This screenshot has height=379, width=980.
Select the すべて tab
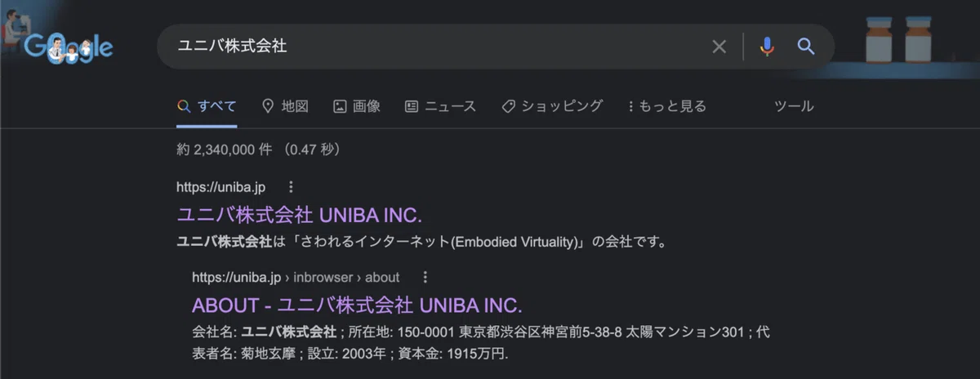(x=207, y=106)
